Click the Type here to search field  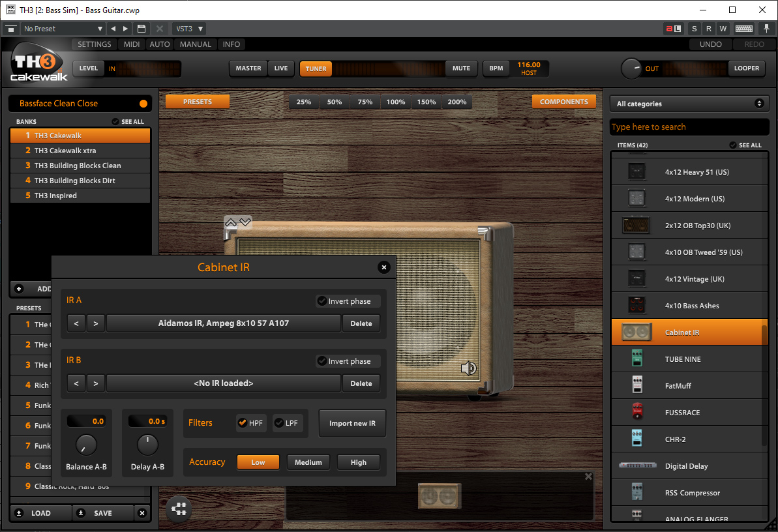[x=689, y=127]
